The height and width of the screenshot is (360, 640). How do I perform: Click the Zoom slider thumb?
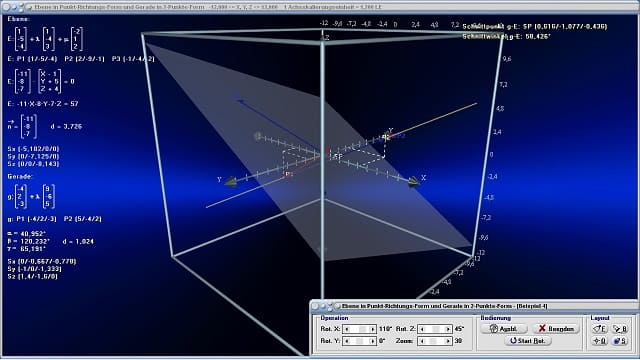(433, 341)
